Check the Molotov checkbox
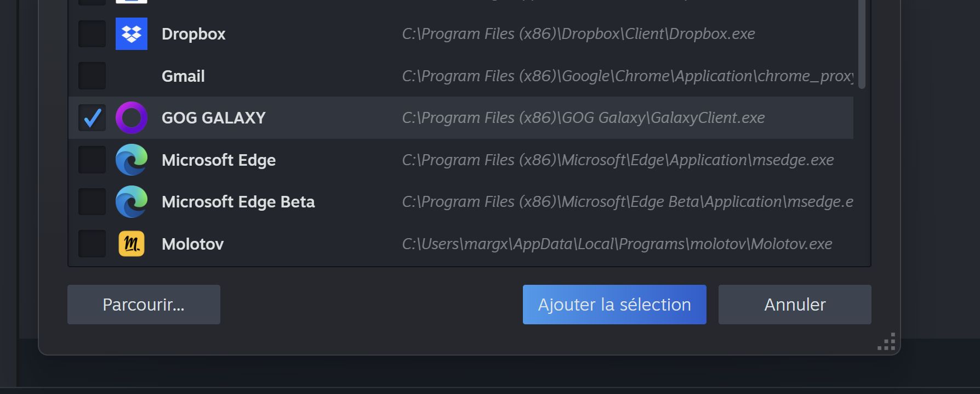The height and width of the screenshot is (394, 980). [x=92, y=244]
